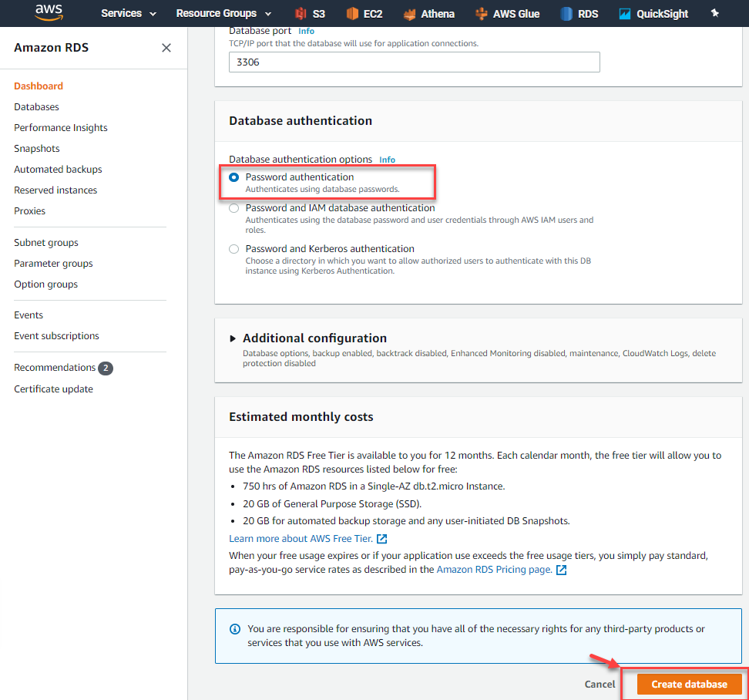Click '20 GB of General Purpose Storage' text
Viewport: 749px width, 700px height.
pyautogui.click(x=332, y=503)
